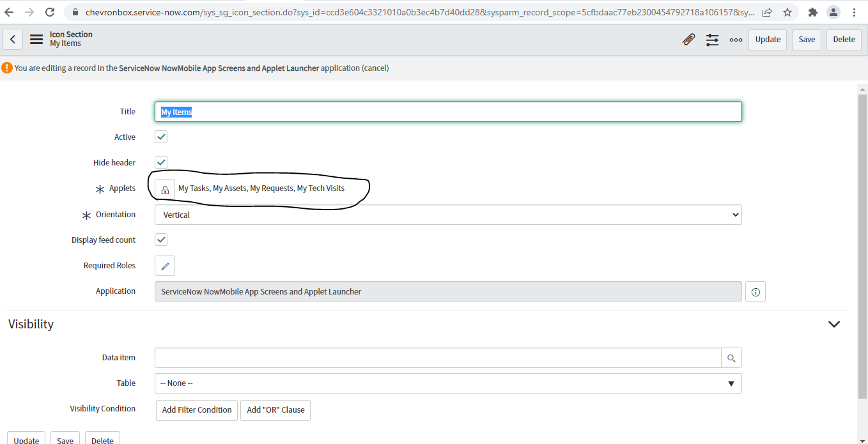
Task: Share this page via the browser icon
Action: pos(767,12)
